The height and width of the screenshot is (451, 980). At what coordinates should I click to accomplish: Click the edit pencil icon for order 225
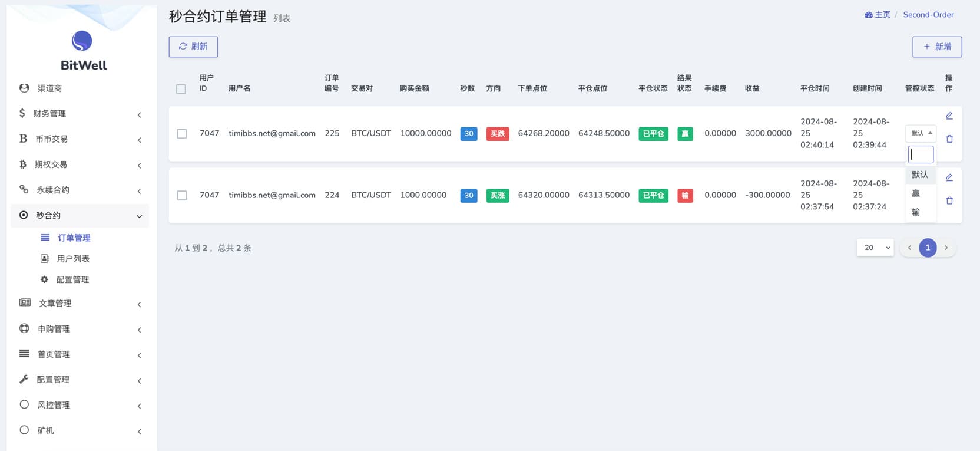pos(949,116)
